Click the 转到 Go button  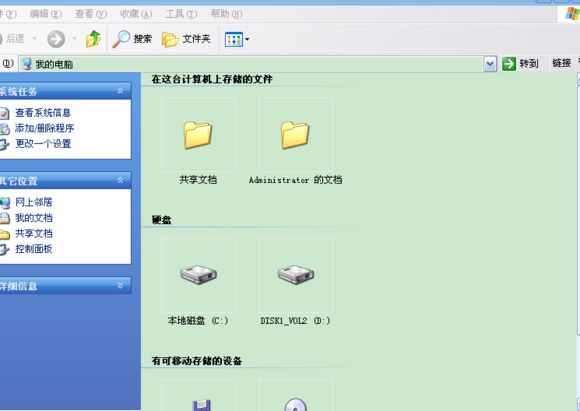tap(520, 64)
